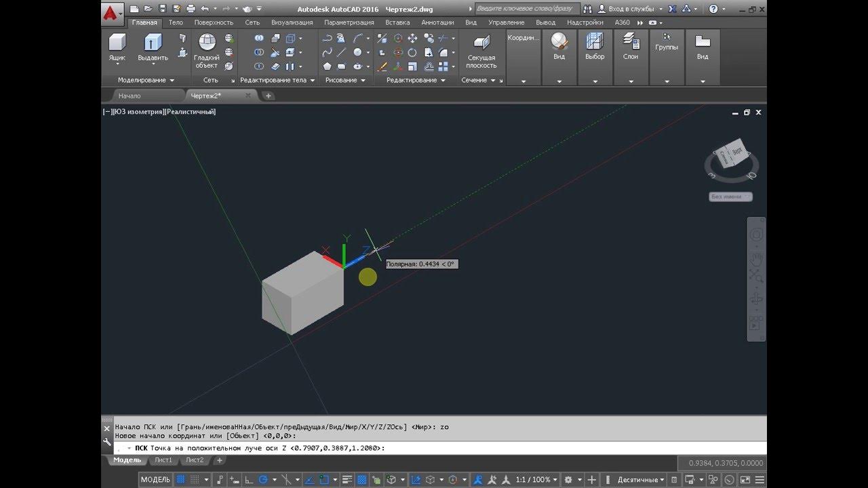Click the coordinates readout 0.9384, 0.3705
Viewport: 868px width, 488px height.
point(726,463)
